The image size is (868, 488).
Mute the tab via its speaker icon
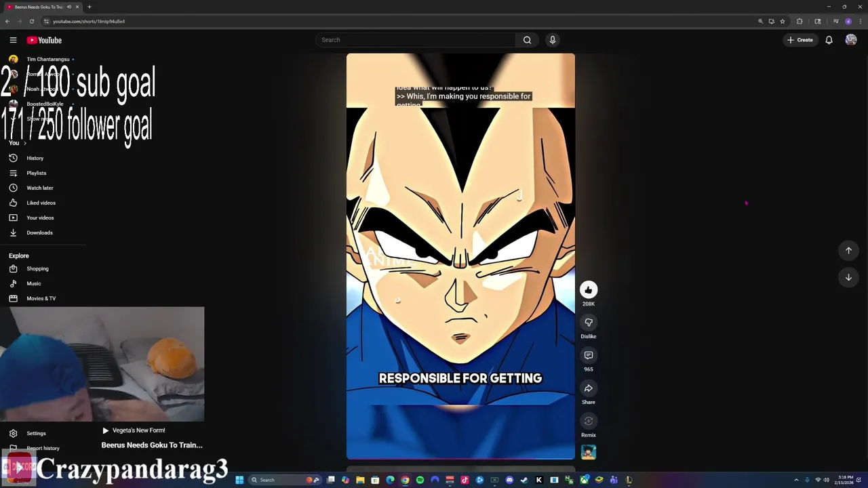pyautogui.click(x=68, y=7)
